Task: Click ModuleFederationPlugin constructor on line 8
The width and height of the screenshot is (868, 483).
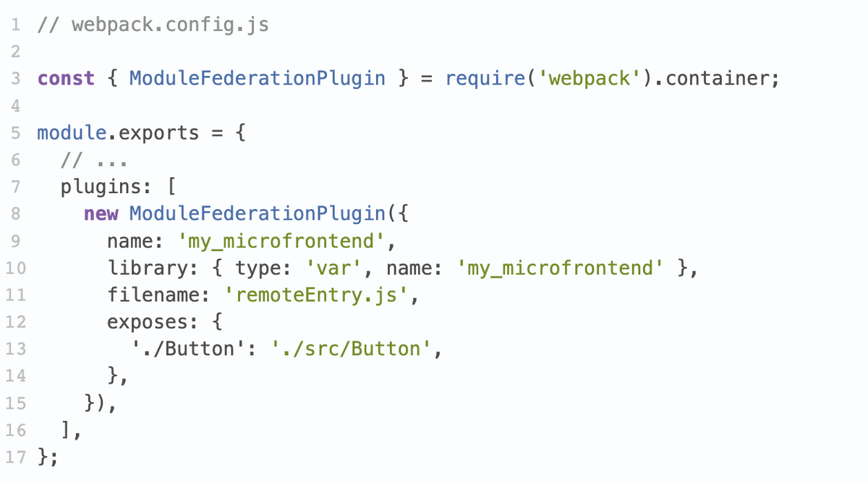Action: 257,214
